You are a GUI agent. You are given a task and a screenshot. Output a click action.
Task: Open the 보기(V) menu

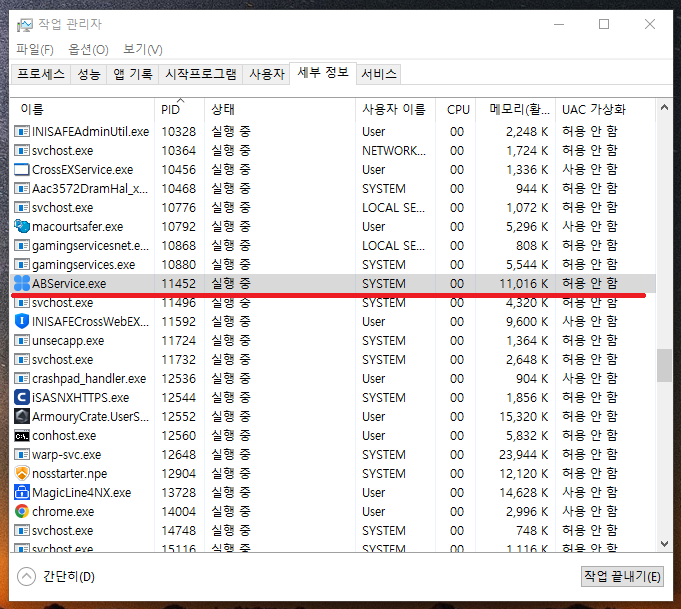(143, 50)
